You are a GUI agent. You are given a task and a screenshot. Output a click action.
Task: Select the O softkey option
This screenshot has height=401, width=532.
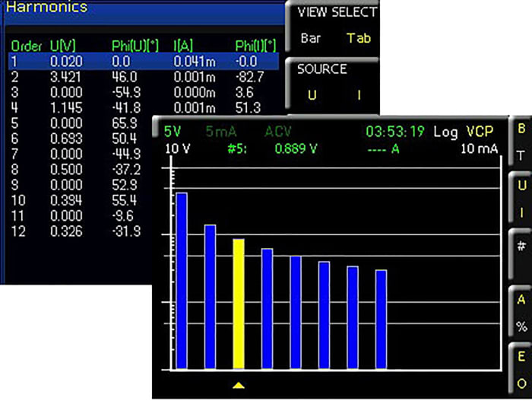(522, 383)
